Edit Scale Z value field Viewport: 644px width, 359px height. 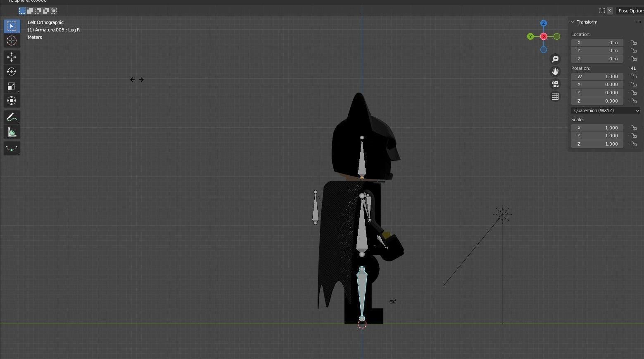pyautogui.click(x=597, y=144)
